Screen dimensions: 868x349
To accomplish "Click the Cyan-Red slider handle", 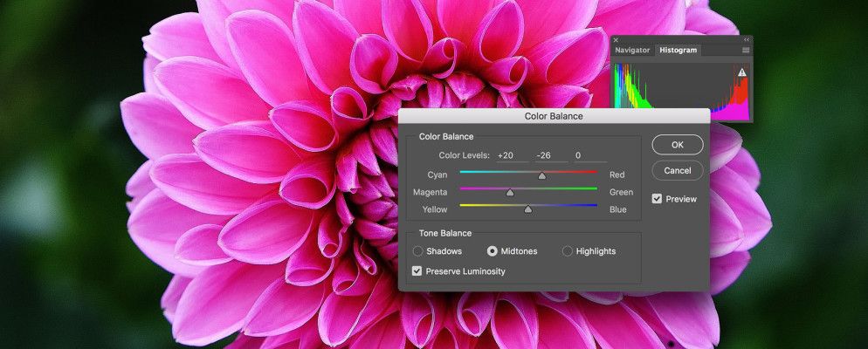I will (542, 175).
